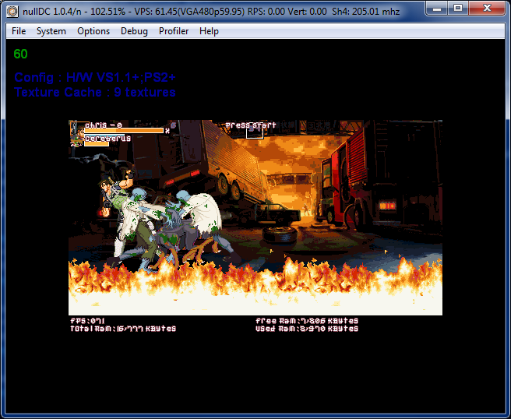The width and height of the screenshot is (532, 419).
Task: Open the System menu
Action: [x=51, y=31]
